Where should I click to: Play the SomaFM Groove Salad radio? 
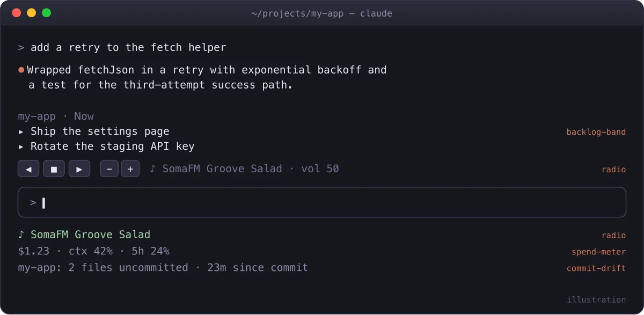(x=79, y=169)
